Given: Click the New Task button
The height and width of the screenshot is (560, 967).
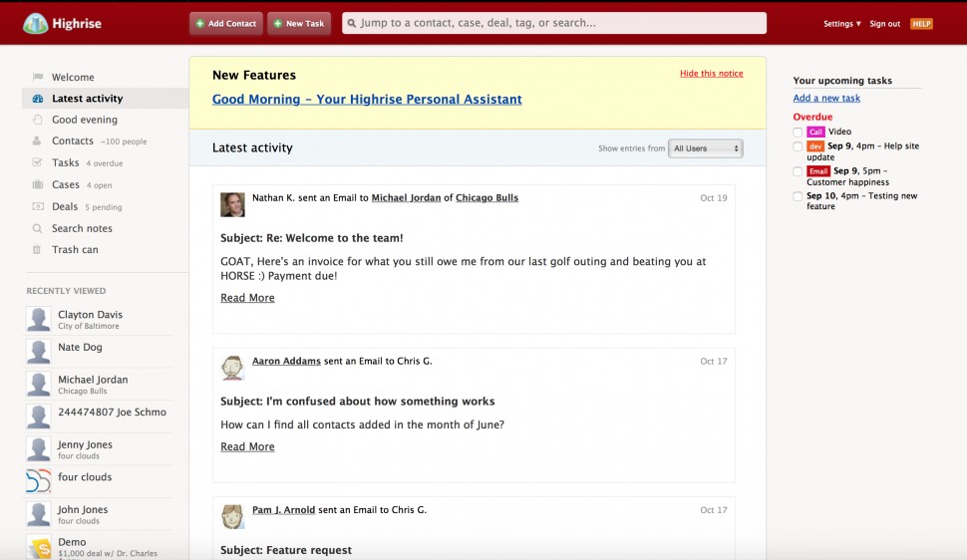Looking at the screenshot, I should click(299, 24).
